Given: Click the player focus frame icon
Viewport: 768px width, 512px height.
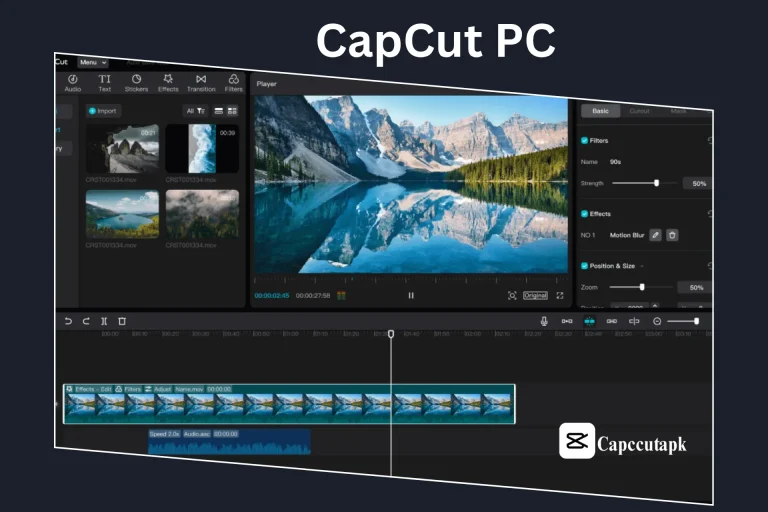Looking at the screenshot, I should tap(512, 295).
